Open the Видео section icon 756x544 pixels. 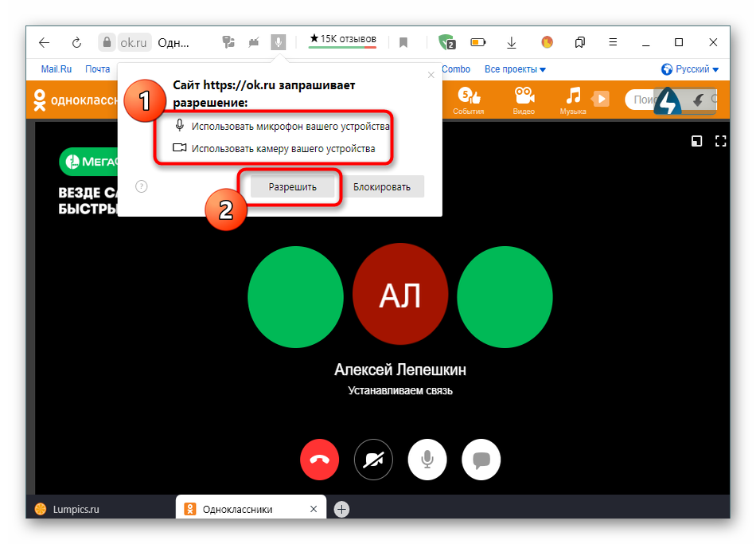tap(524, 100)
